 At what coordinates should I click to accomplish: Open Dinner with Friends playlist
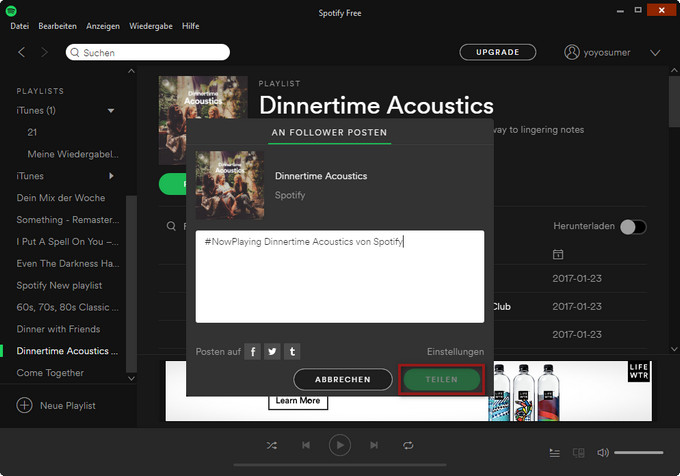58,329
